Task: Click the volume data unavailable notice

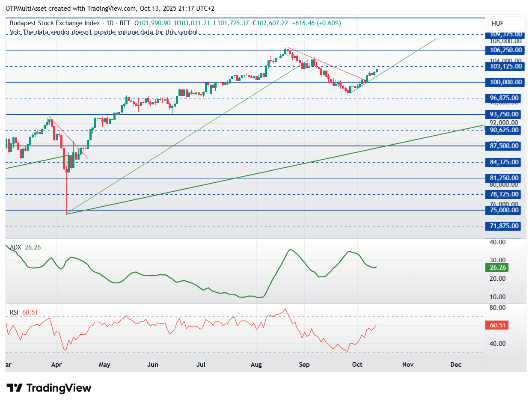Action: 104,32
